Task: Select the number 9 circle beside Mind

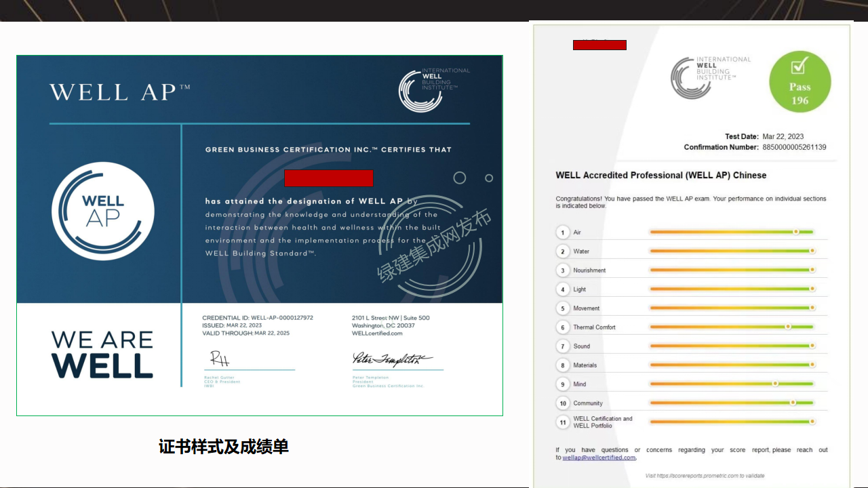Action: pyautogui.click(x=562, y=384)
